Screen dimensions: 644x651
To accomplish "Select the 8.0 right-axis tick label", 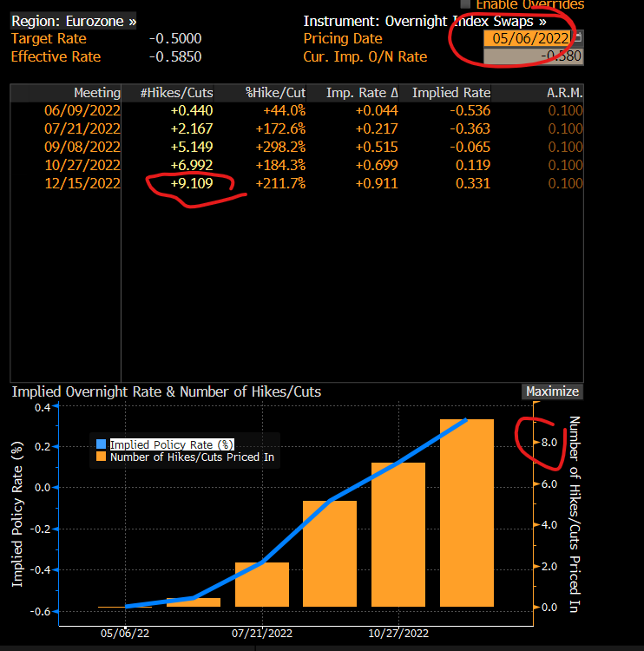I will click(x=549, y=443).
